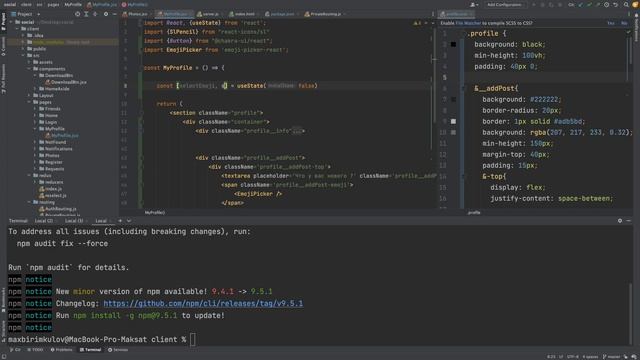Click the warnings indicator in MyProfile editor
The height and width of the screenshot is (360, 640).
coord(417,23)
